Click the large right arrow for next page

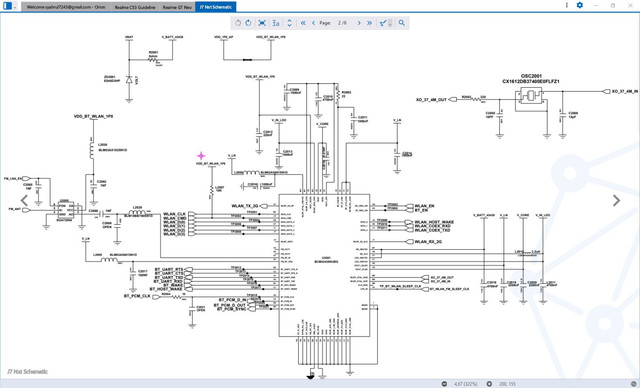(x=616, y=200)
